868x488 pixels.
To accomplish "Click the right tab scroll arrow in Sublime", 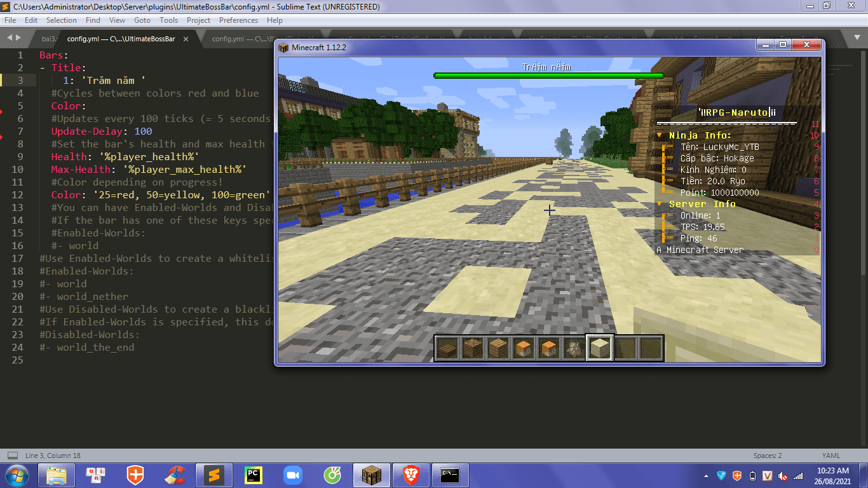I will 18,37.
